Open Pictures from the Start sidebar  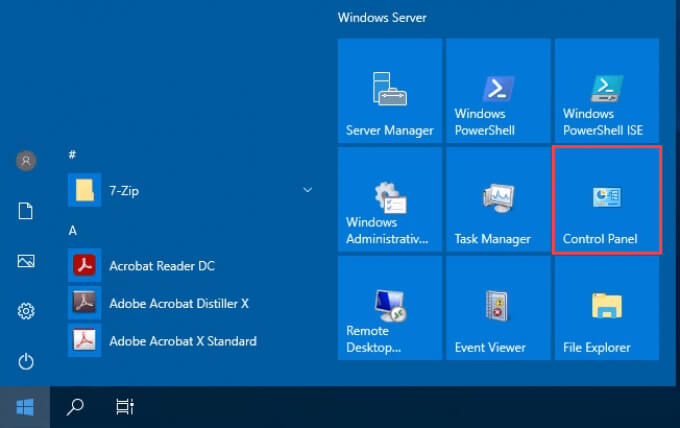(26, 261)
